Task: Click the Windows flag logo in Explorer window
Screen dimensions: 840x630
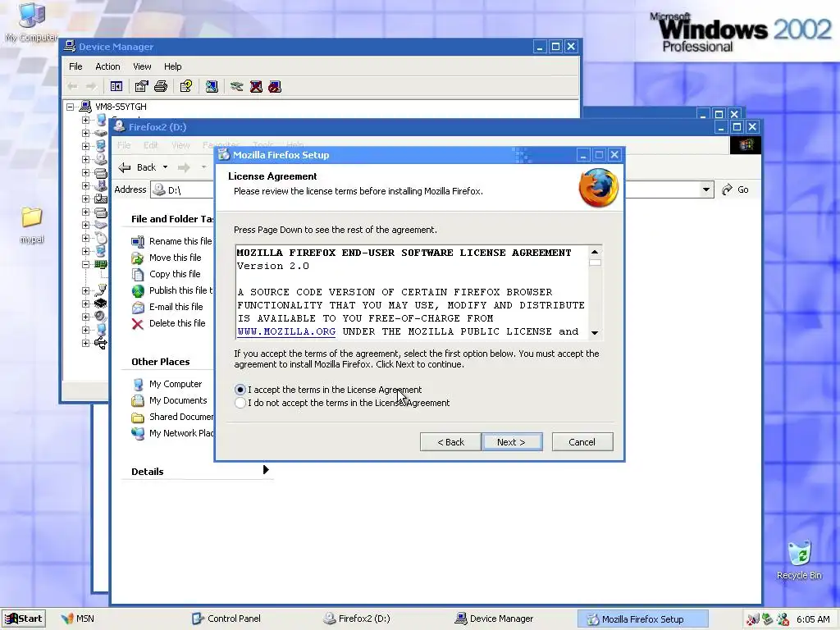Action: coord(746,144)
